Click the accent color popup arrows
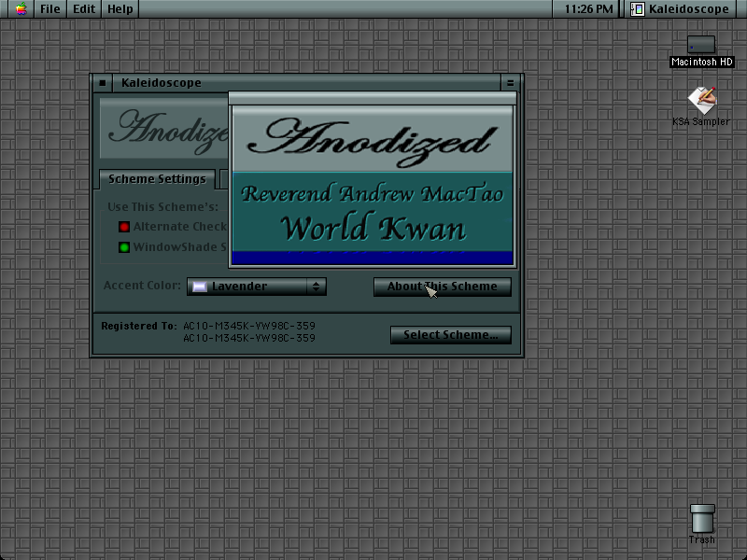The height and width of the screenshot is (560, 747). point(316,287)
